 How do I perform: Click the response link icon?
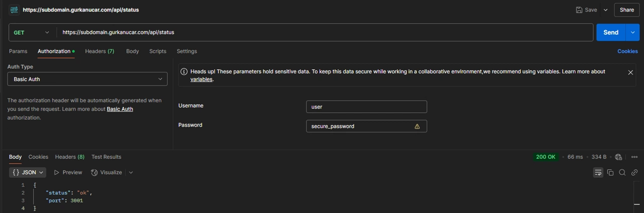(634, 172)
